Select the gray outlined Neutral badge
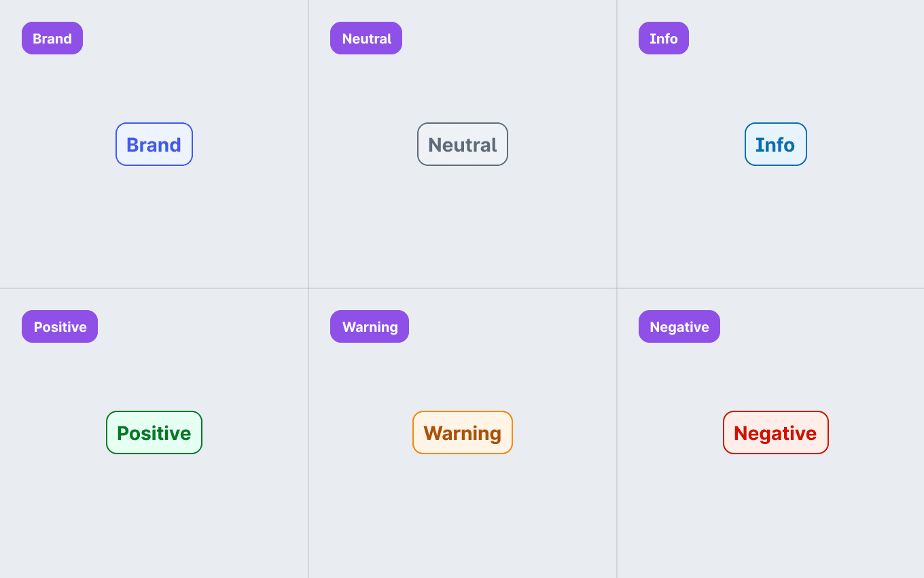This screenshot has width=924, height=578. (x=463, y=144)
